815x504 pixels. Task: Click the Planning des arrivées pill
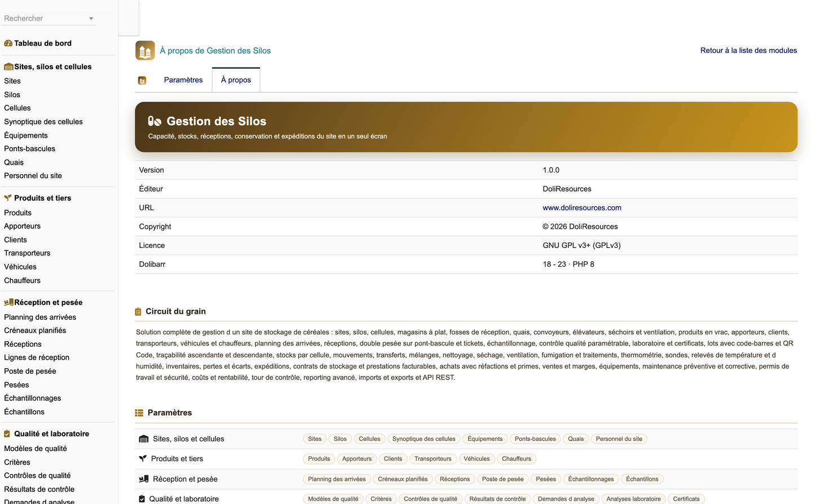tap(337, 479)
